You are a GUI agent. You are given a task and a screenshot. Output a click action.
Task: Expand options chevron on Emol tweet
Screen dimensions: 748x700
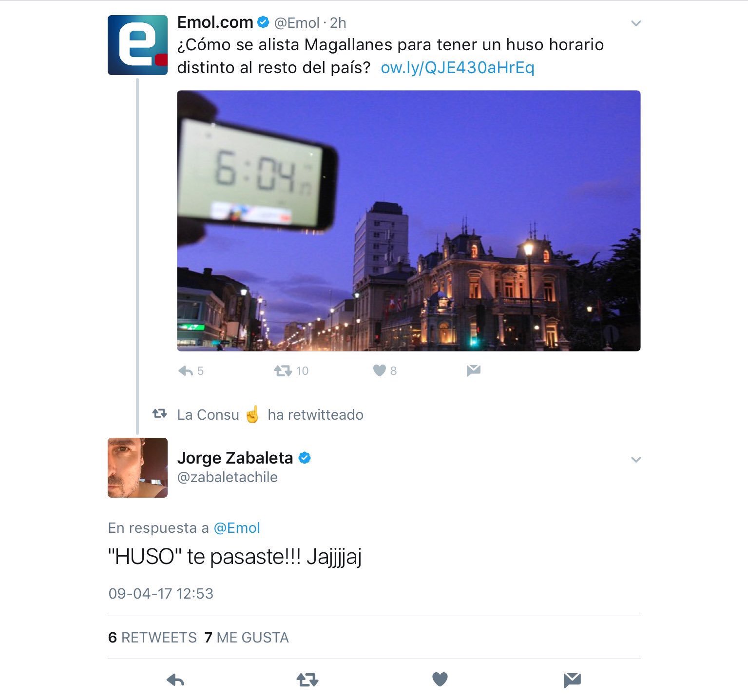[x=636, y=23]
